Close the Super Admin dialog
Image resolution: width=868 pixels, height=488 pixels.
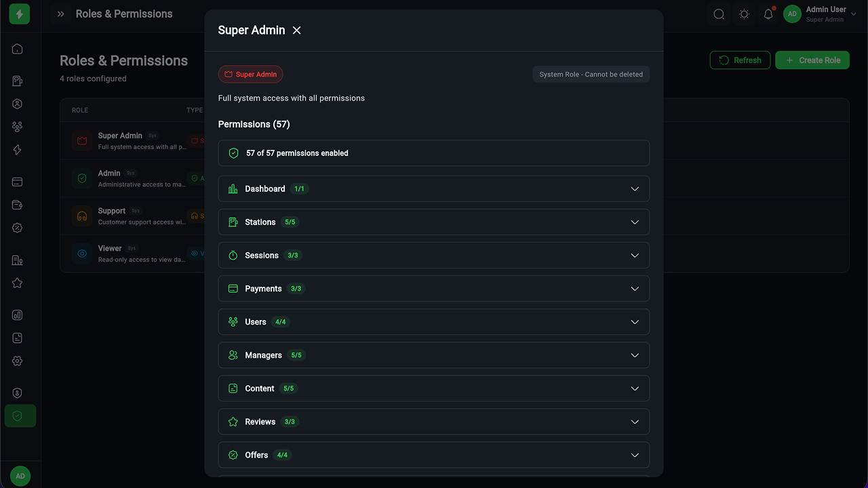[296, 30]
